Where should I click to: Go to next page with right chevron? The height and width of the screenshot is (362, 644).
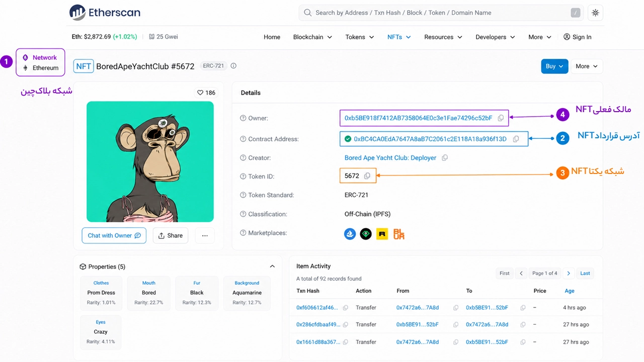(569, 274)
